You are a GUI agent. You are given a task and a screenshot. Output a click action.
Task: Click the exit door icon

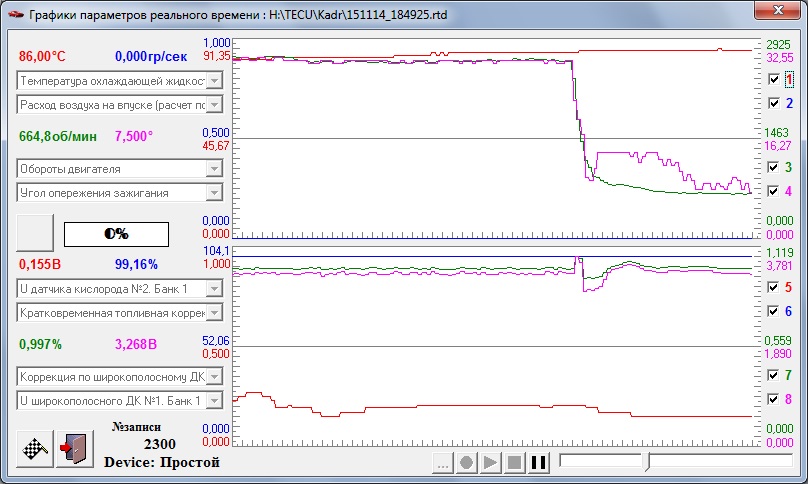(x=73, y=448)
